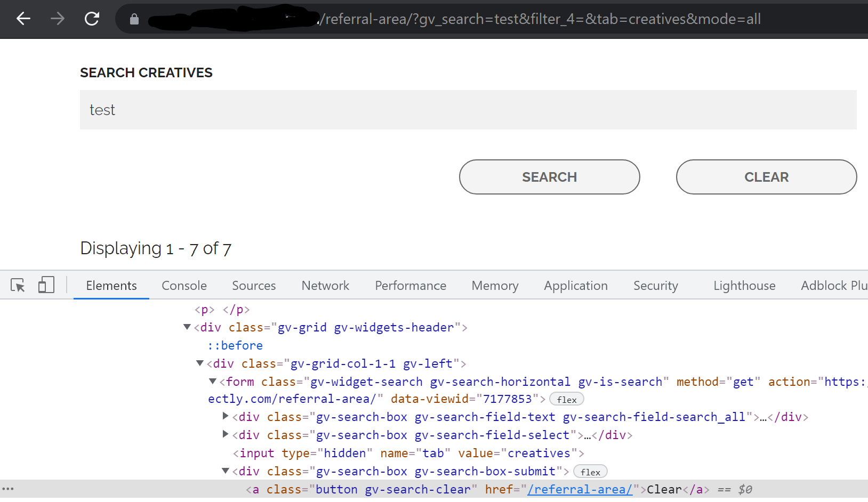The image size is (868, 502).
Task: Toggle the flex overlay badge on the form element
Action: click(566, 399)
